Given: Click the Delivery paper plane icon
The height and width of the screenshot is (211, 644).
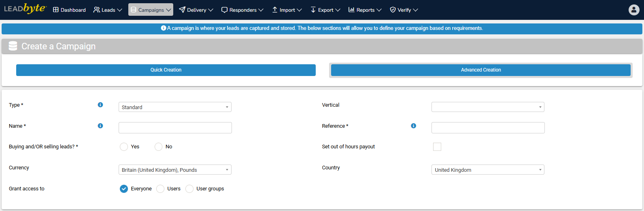Looking at the screenshot, I should pos(182,10).
